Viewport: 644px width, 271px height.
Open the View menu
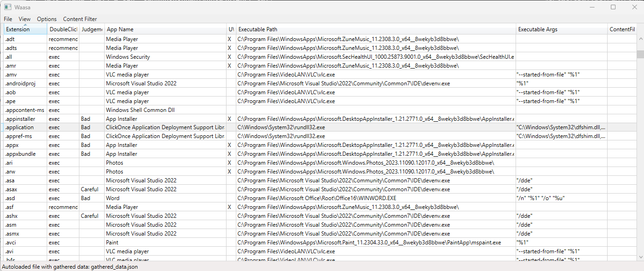click(25, 19)
